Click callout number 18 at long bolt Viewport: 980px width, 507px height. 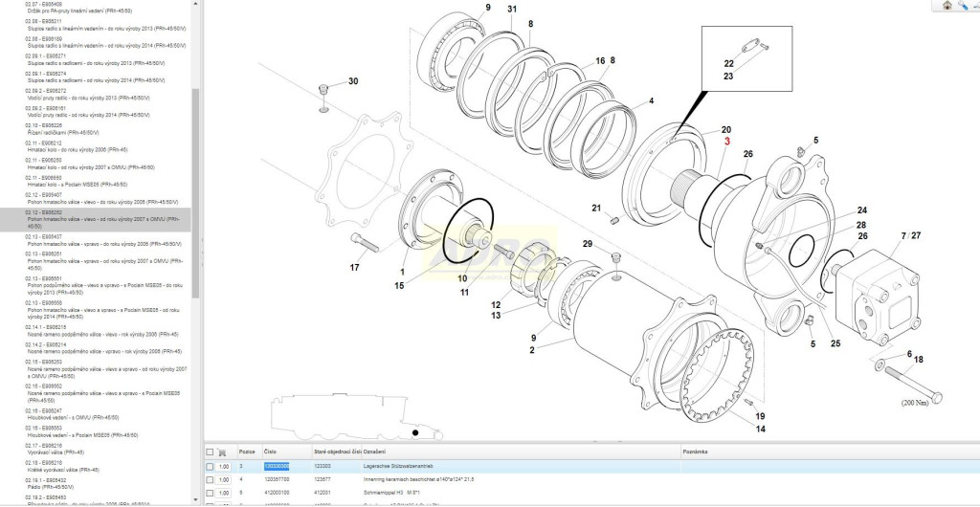point(918,360)
